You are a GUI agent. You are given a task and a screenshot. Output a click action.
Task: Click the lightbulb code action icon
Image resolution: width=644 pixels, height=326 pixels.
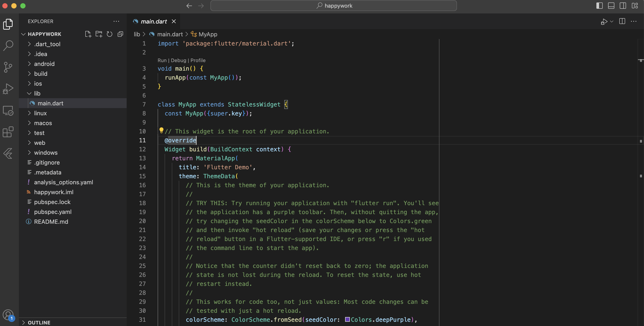coord(161,130)
